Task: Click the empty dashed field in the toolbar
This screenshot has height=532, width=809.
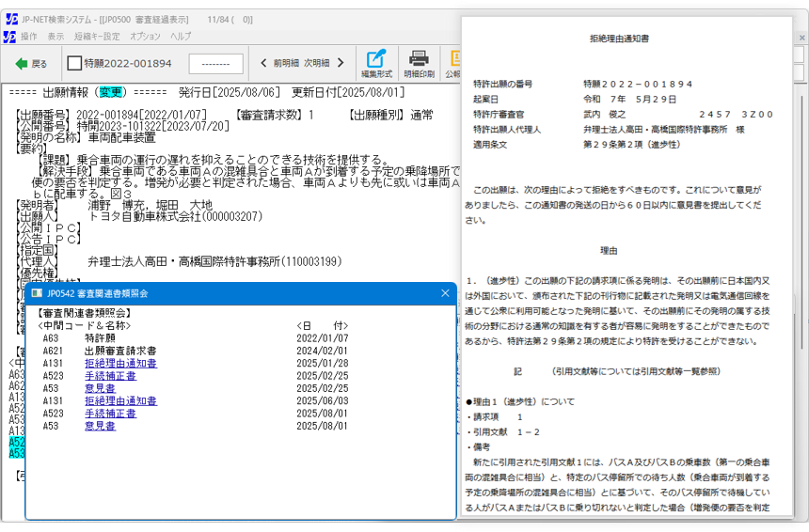Action: (215, 63)
